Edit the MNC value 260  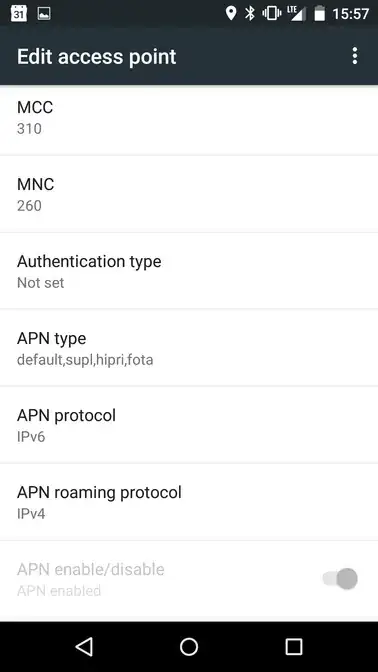coord(189,194)
